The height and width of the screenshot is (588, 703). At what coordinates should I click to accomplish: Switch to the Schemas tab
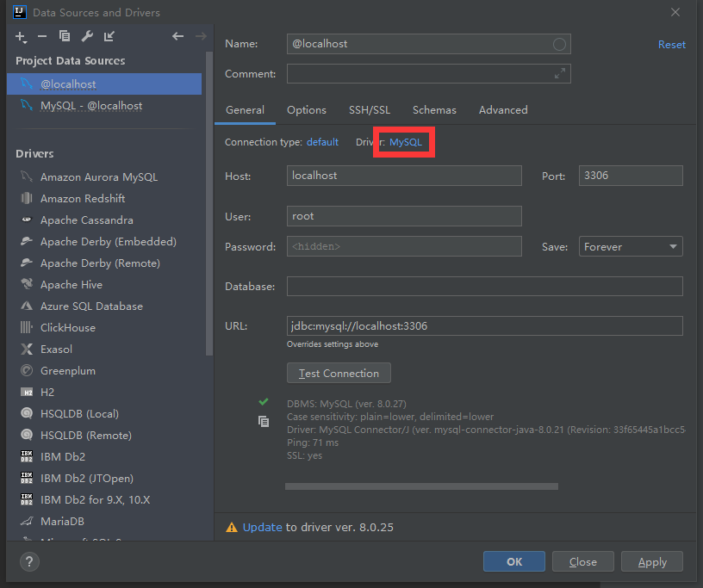[x=434, y=110]
